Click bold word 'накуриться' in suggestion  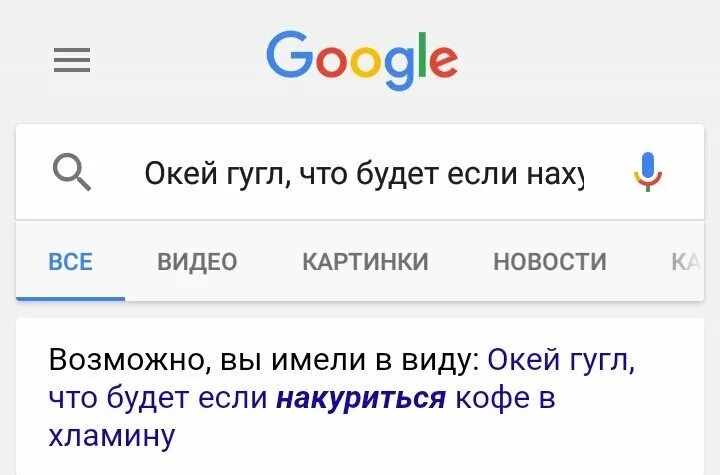[x=360, y=398]
